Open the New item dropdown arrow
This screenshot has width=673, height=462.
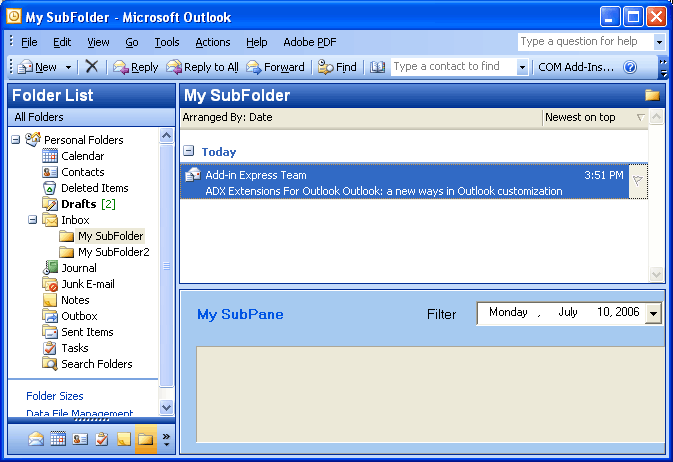(68, 67)
